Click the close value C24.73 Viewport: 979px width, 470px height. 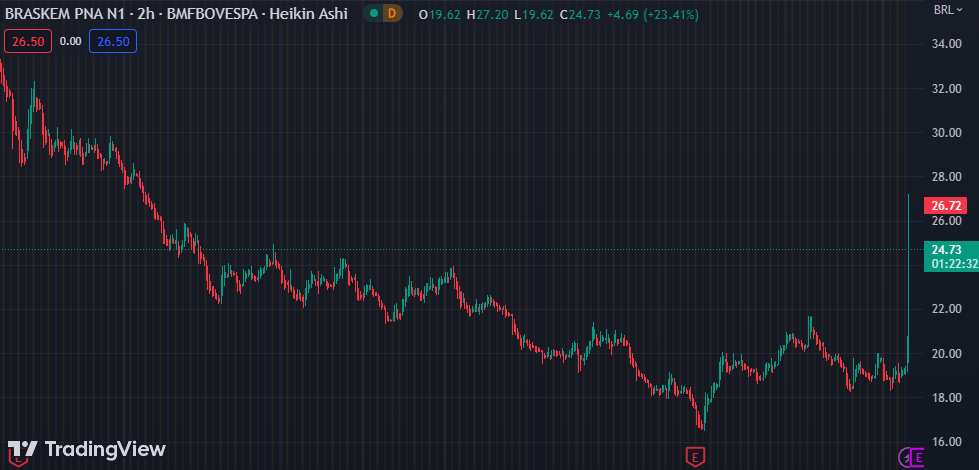tap(581, 14)
